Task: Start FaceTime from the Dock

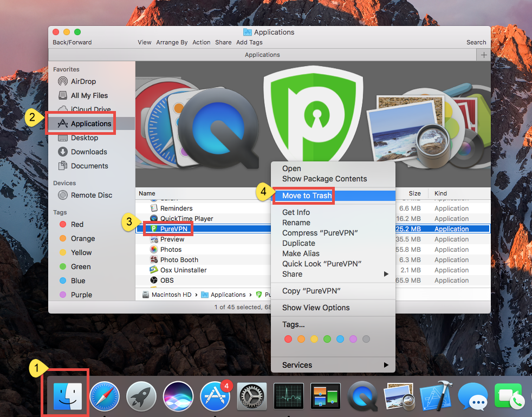Action: click(x=509, y=396)
